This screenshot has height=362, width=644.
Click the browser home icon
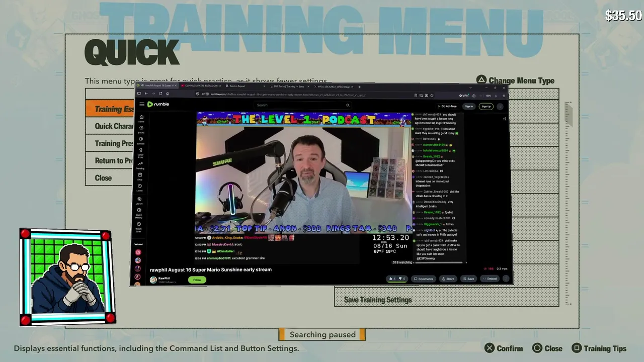tap(168, 94)
